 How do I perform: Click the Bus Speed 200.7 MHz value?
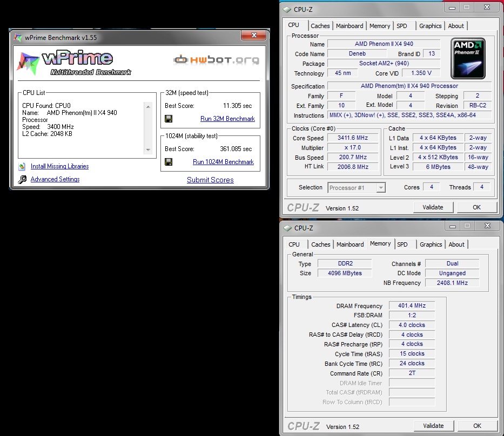[x=353, y=157]
